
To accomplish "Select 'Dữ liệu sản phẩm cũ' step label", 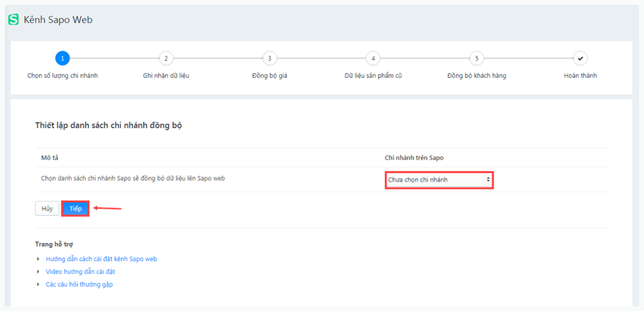I will pyautogui.click(x=373, y=76).
